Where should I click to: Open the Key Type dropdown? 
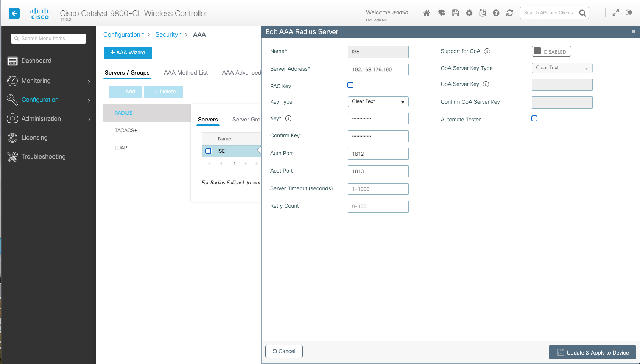tap(378, 102)
